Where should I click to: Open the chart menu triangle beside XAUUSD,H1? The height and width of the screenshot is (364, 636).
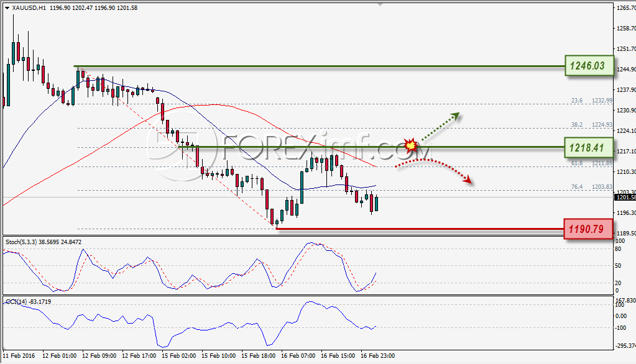(x=7, y=7)
